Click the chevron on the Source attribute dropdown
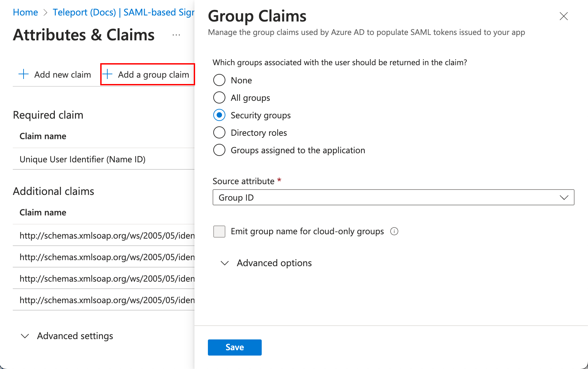Image resolution: width=588 pixels, height=369 pixels. (564, 198)
